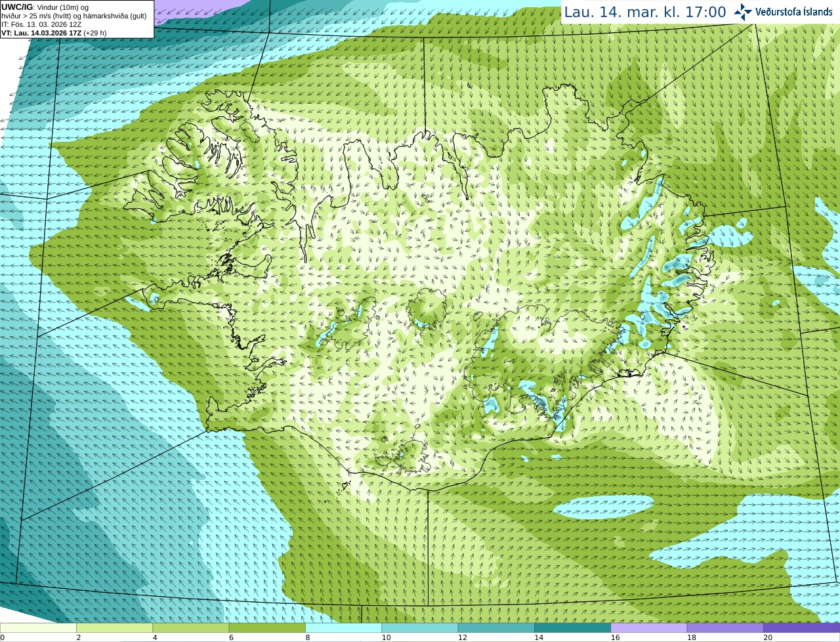Pick the 14–16 m/s dark teal legend swatch

[x=572, y=628]
